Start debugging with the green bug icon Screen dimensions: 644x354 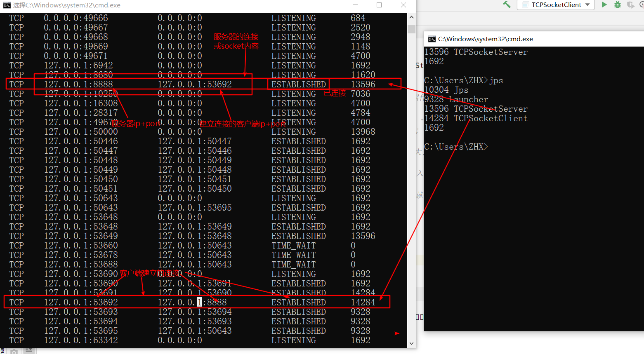coord(618,5)
